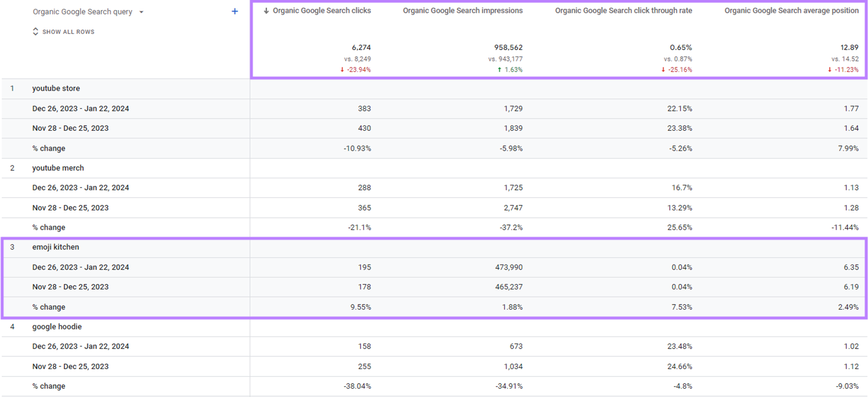Viewport: 868px width, 397px height.
Task: Select the google hoodie query row
Action: click(57, 327)
